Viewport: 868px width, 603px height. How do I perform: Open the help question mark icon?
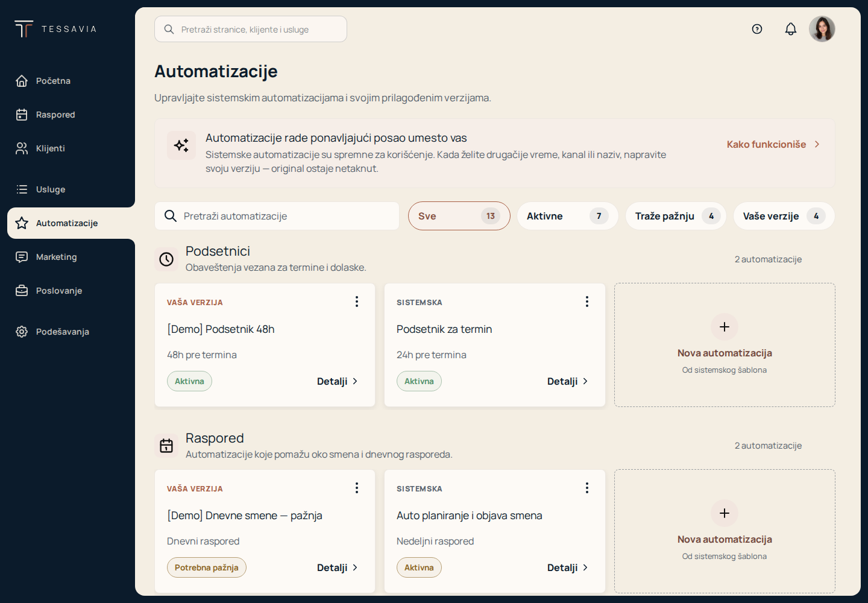757,29
